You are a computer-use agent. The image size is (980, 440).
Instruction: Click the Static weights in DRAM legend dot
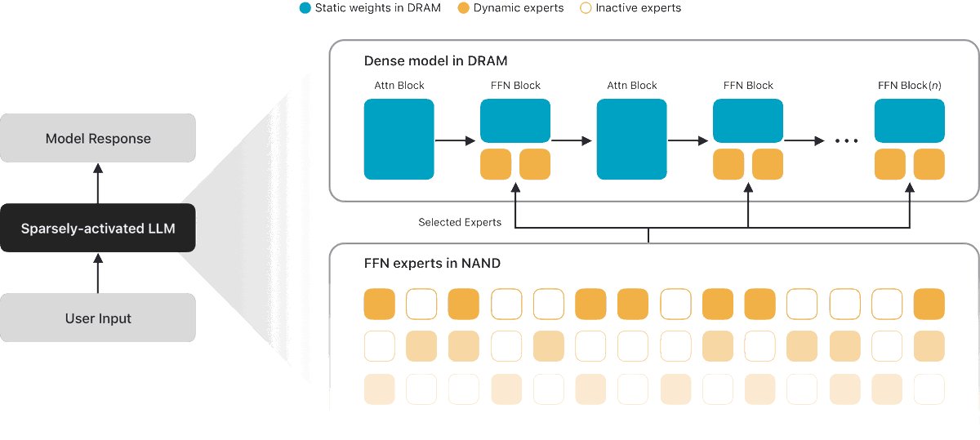coord(305,8)
